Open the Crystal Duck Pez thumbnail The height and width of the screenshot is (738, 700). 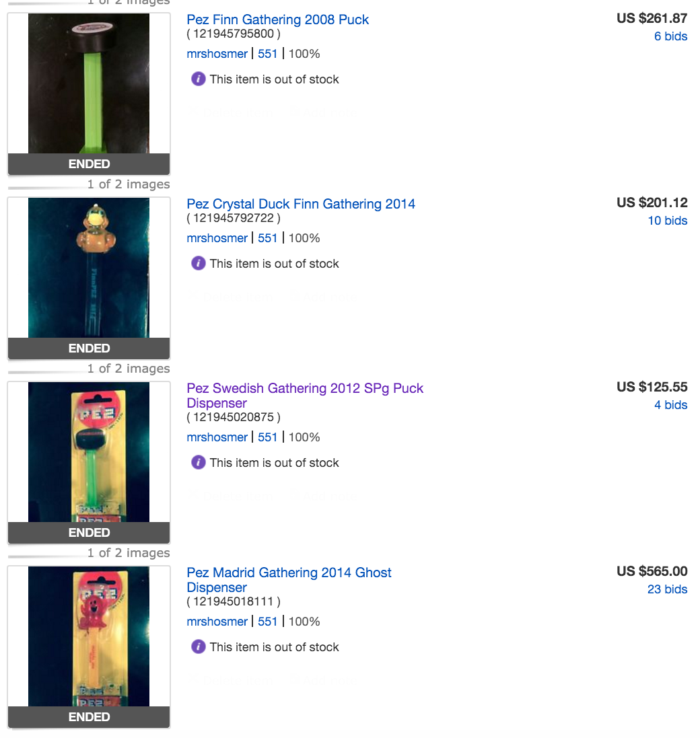89,268
